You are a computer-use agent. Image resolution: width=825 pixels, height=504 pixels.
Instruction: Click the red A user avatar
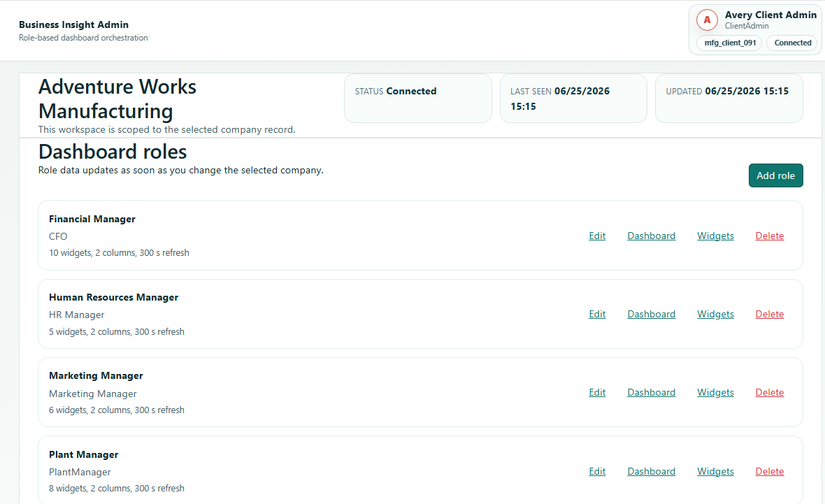[x=707, y=20]
